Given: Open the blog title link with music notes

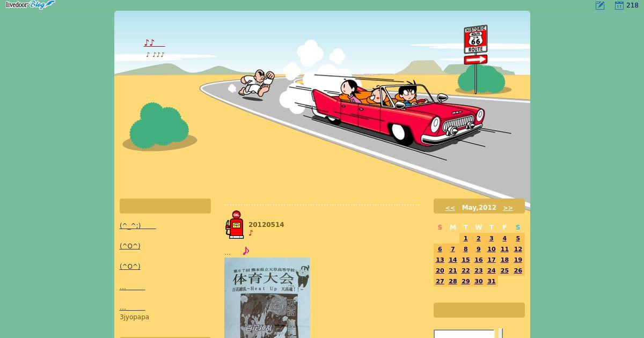Looking at the screenshot, I should (x=154, y=43).
